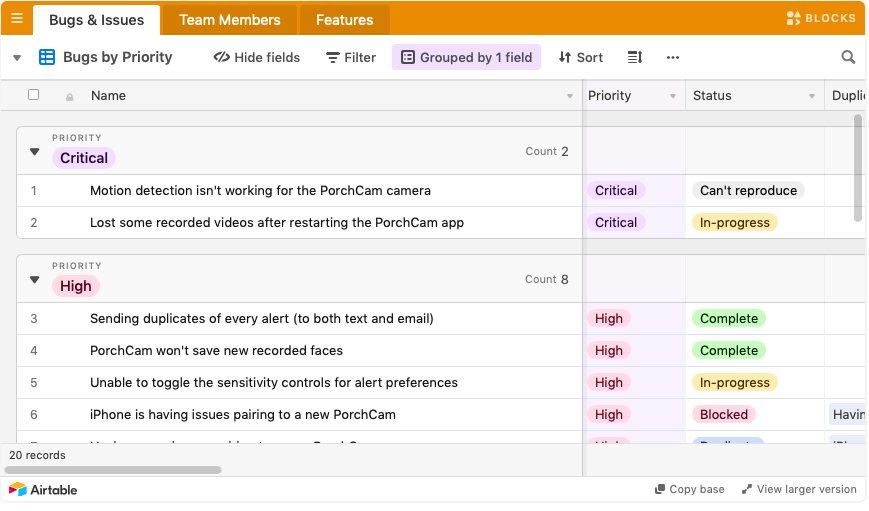Click the grid view icon beside Bugs by Priority
Screen dimensions: 869x511
(x=47, y=57)
